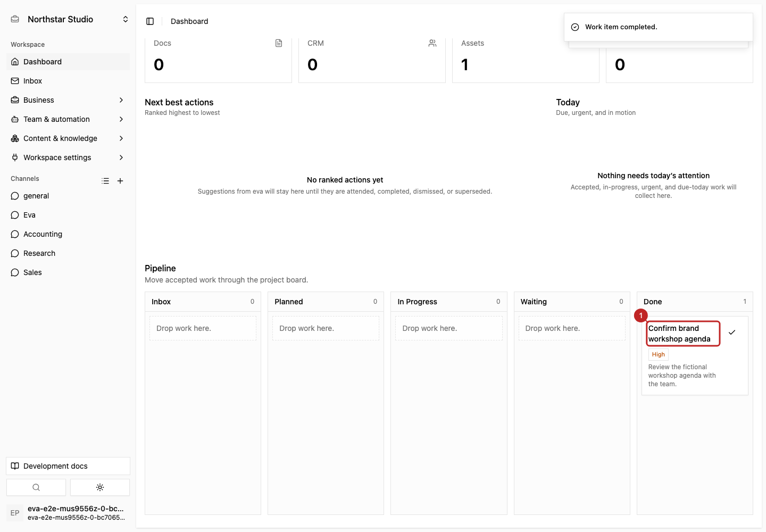Open the EP user account menu
Viewport: 766px width, 532px height.
point(68,513)
